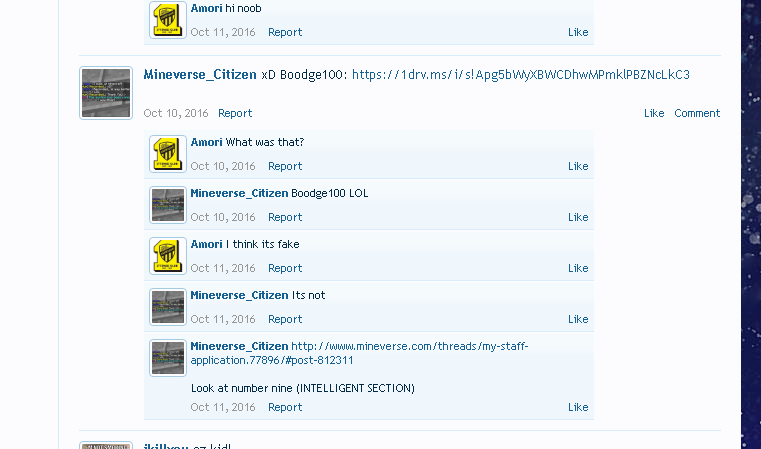Comment on Mineverse_Citizen's Oct 10 post
The image size is (761, 449).
coord(697,113)
